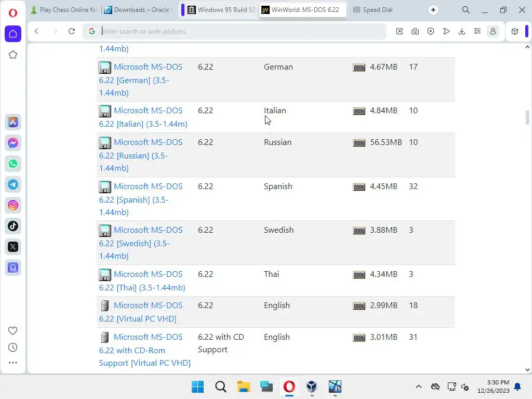Click the page scrollbar thumb

527,117
